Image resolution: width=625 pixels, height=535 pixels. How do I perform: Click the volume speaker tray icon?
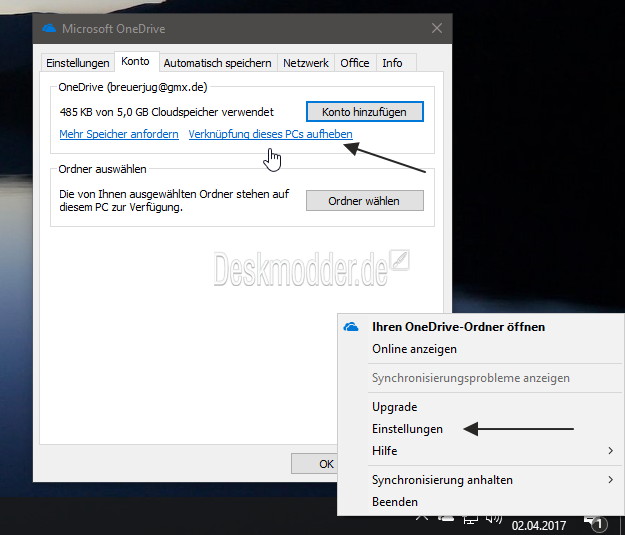point(494,519)
